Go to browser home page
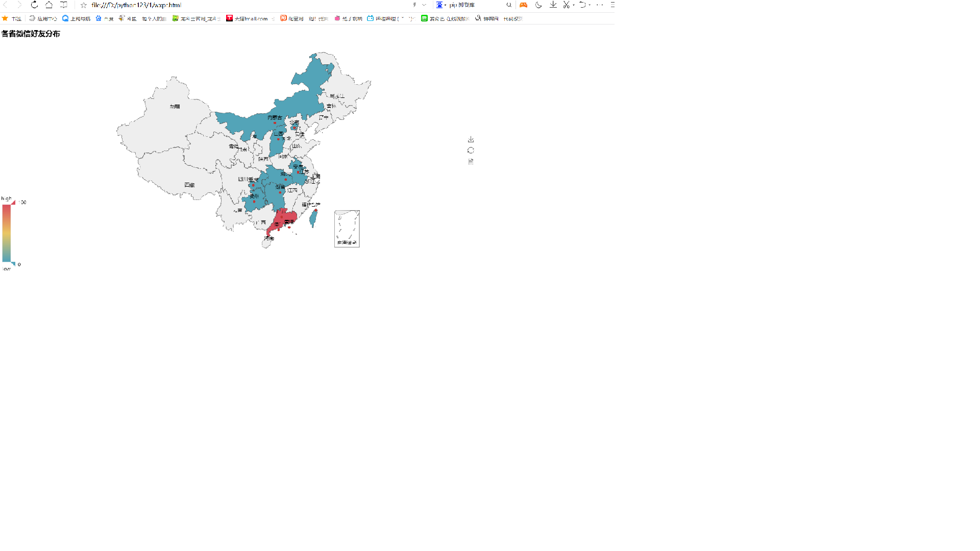980x551 pixels. click(x=49, y=5)
